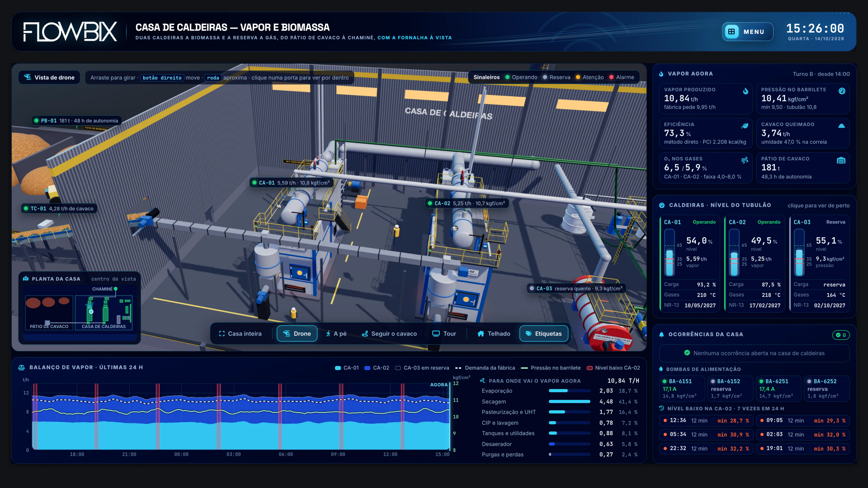The image size is (868, 488).
Task: Select pump BA-6252 reserva card
Action: (826, 388)
